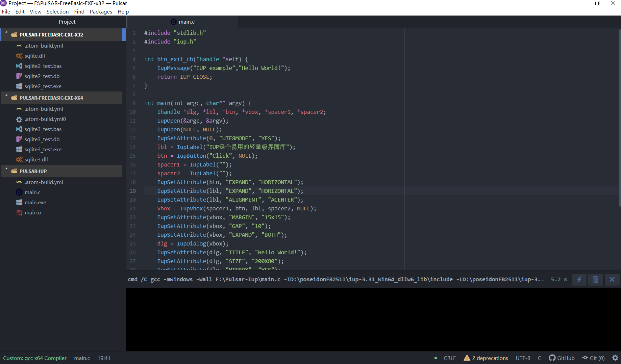Click the main.o binary file icon
The width and height of the screenshot is (621, 364).
19,212
